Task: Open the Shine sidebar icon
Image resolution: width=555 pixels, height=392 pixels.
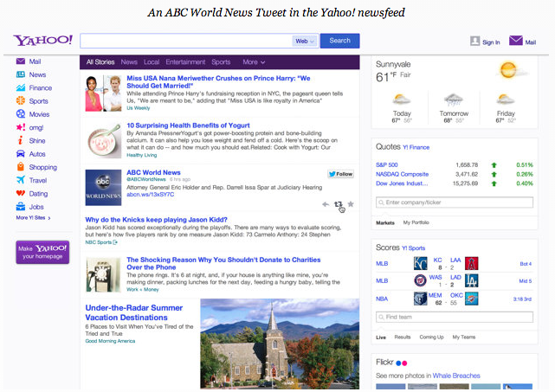Action: click(x=21, y=140)
